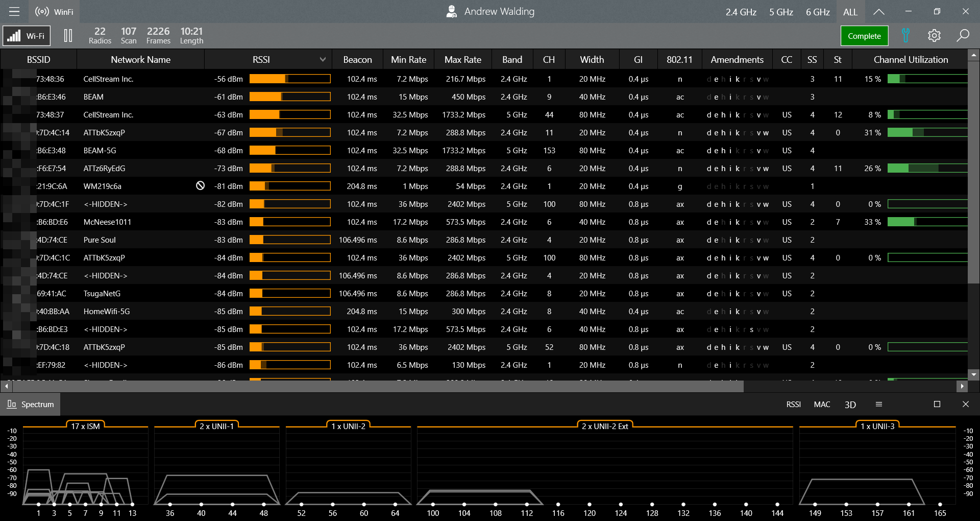Open the wrench tools icon
The image size is (980, 521).
click(905, 36)
